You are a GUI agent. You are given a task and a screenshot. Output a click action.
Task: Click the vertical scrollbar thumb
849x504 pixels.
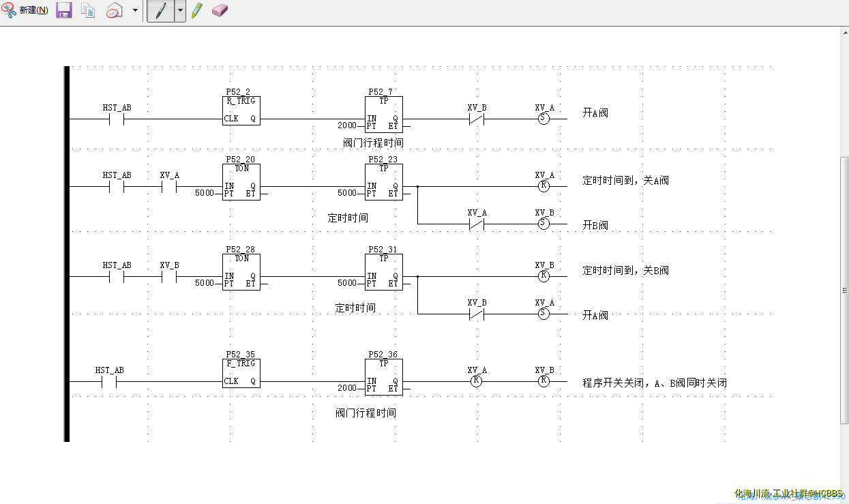(x=844, y=290)
